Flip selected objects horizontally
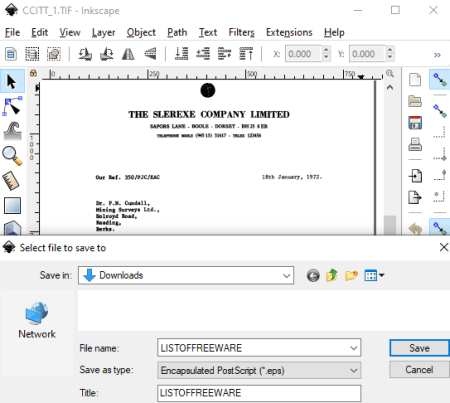 pos(128,54)
